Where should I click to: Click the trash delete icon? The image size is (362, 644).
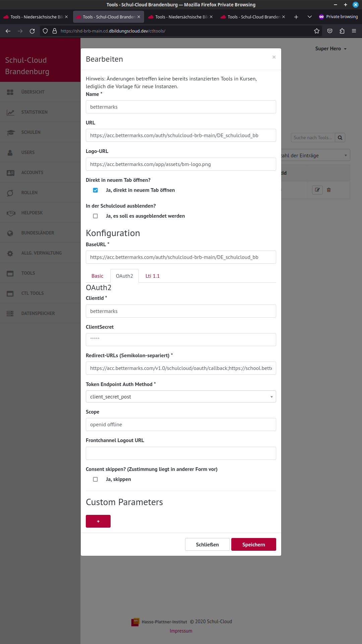pos(329,190)
